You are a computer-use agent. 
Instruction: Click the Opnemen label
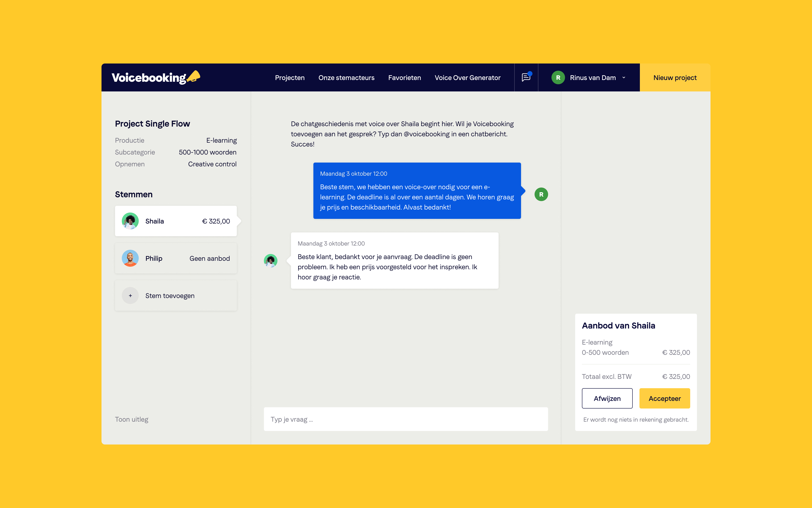click(130, 164)
